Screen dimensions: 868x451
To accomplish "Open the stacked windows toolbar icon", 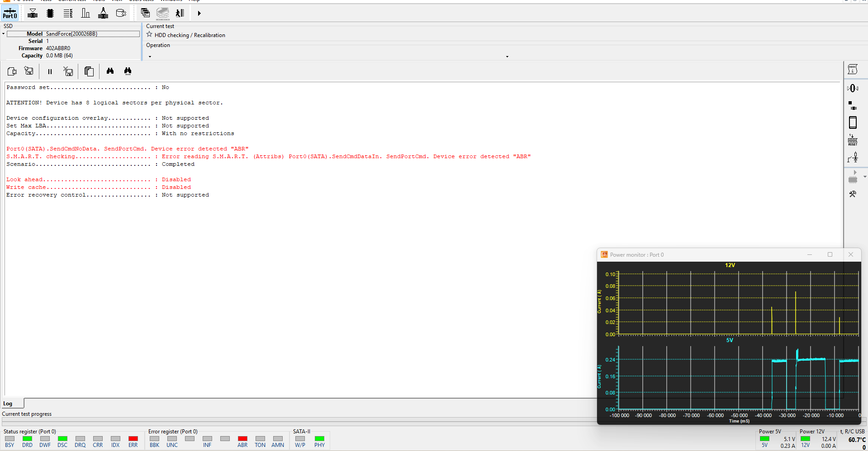I will tap(145, 13).
